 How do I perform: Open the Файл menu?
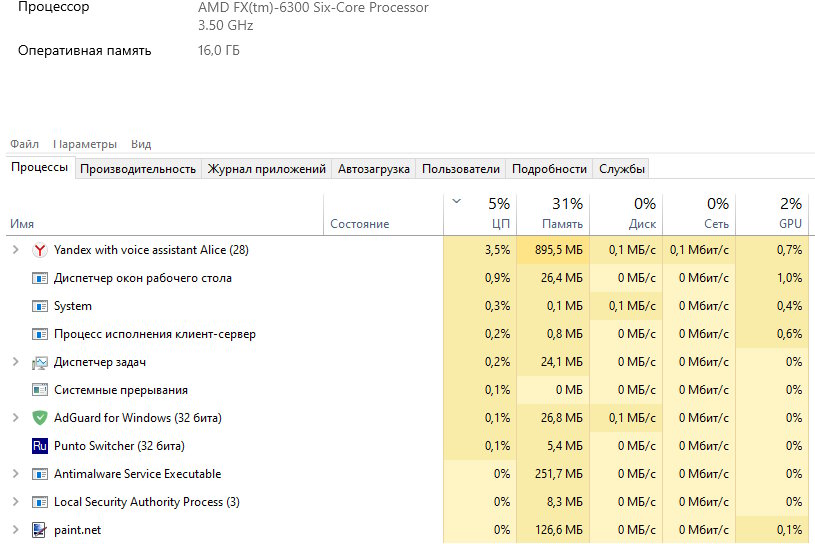click(x=24, y=144)
